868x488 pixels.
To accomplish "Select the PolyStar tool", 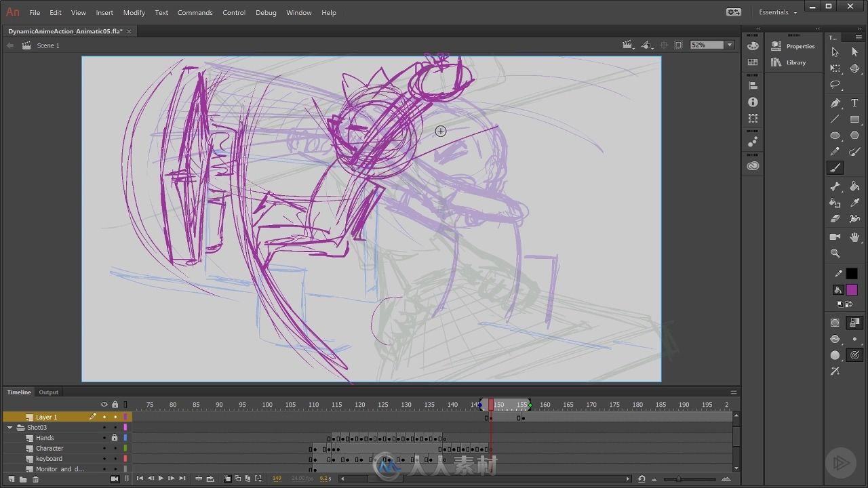I will coord(854,136).
